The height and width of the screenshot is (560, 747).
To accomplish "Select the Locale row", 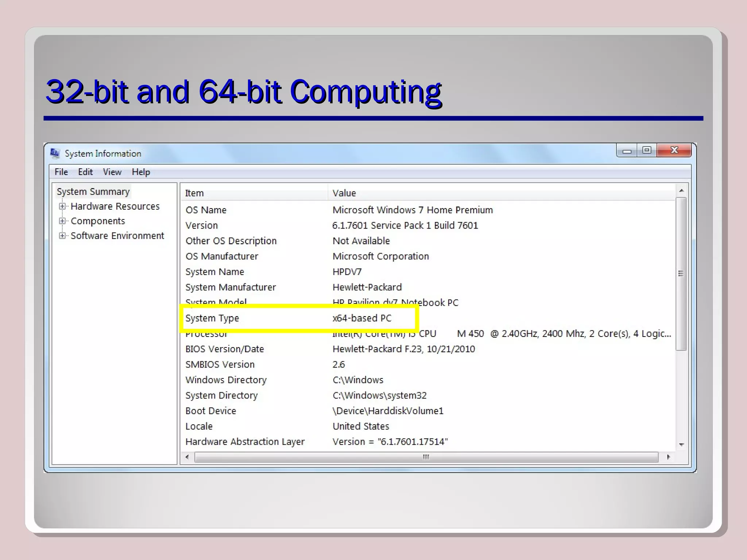I will pos(427,427).
